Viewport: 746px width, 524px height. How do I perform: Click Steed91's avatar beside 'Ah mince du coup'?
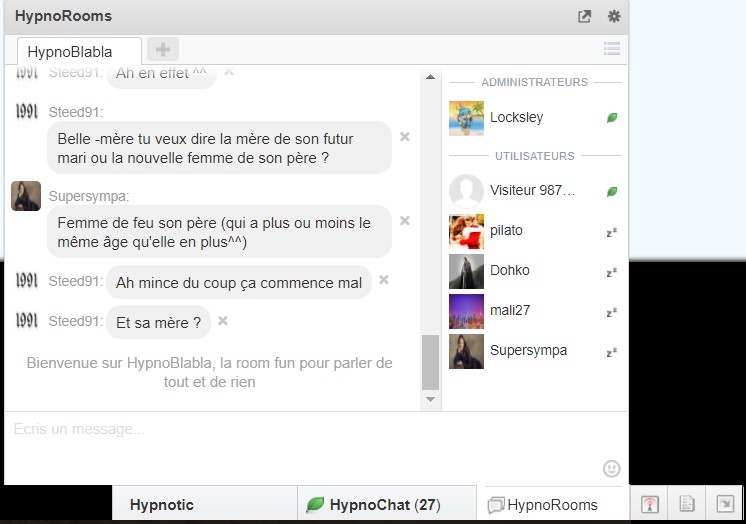[27, 280]
